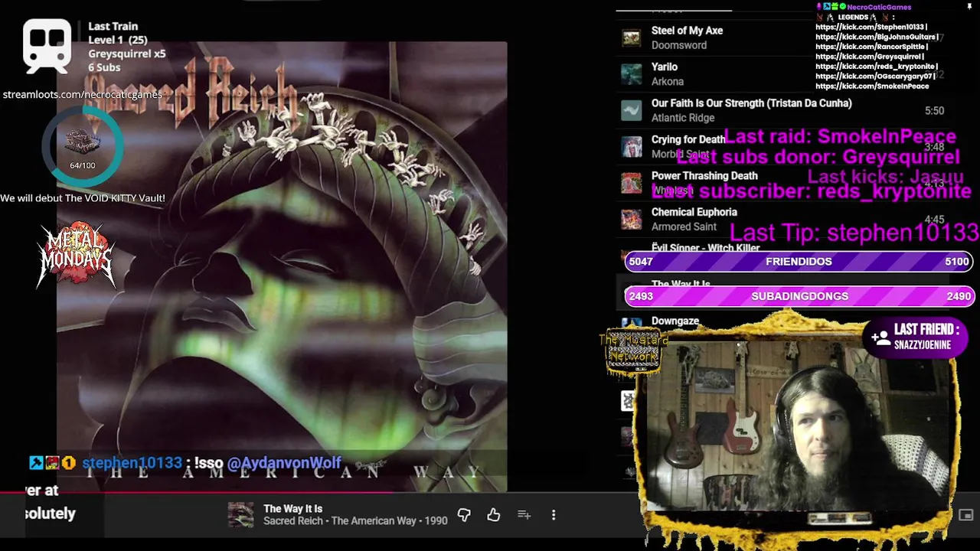
Task: Like the song with the thumbs-up icon
Action: click(x=494, y=515)
